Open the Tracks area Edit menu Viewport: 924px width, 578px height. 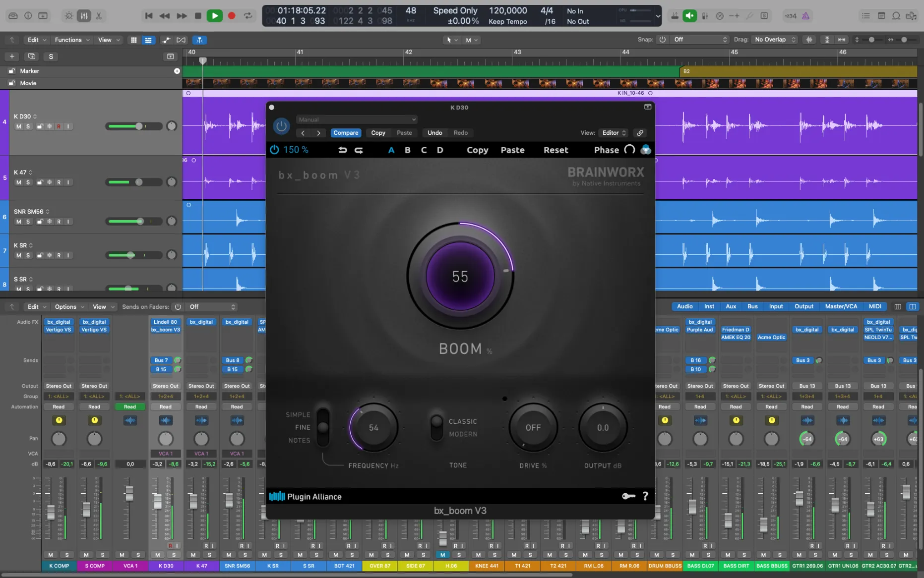coord(37,40)
